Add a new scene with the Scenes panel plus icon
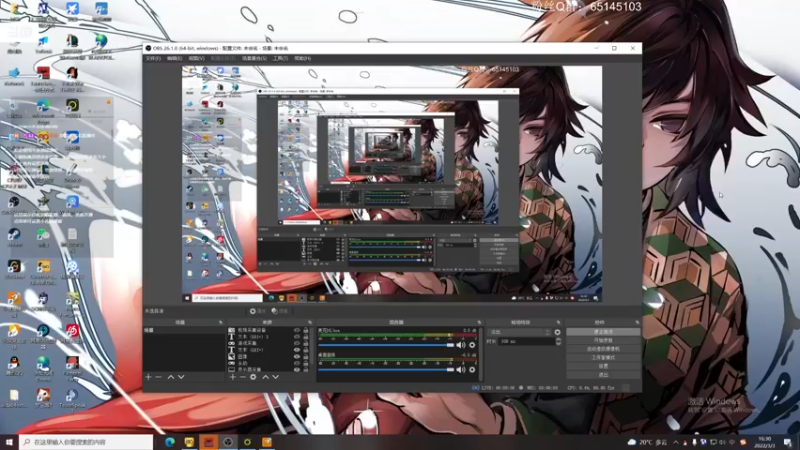 point(148,377)
